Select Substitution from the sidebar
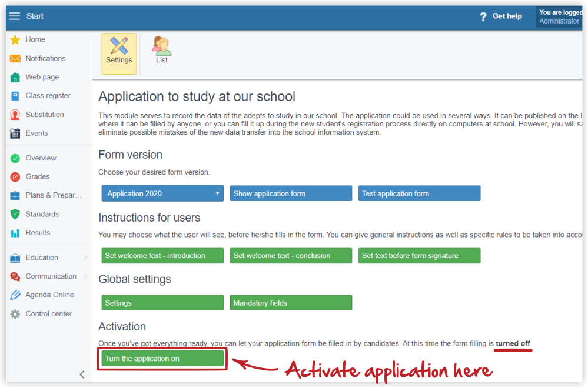Viewport: 588px width, 388px height. pos(45,115)
